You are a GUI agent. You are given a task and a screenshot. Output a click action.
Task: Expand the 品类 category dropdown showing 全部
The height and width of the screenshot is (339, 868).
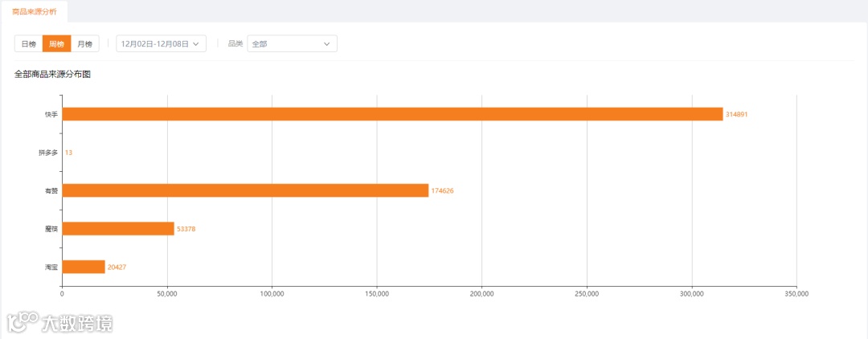(x=292, y=44)
